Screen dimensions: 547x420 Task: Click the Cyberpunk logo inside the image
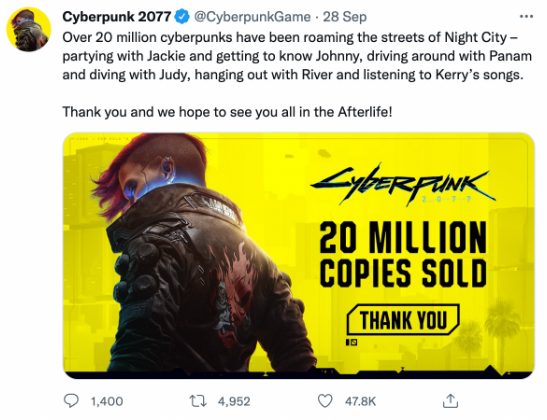tap(403, 184)
